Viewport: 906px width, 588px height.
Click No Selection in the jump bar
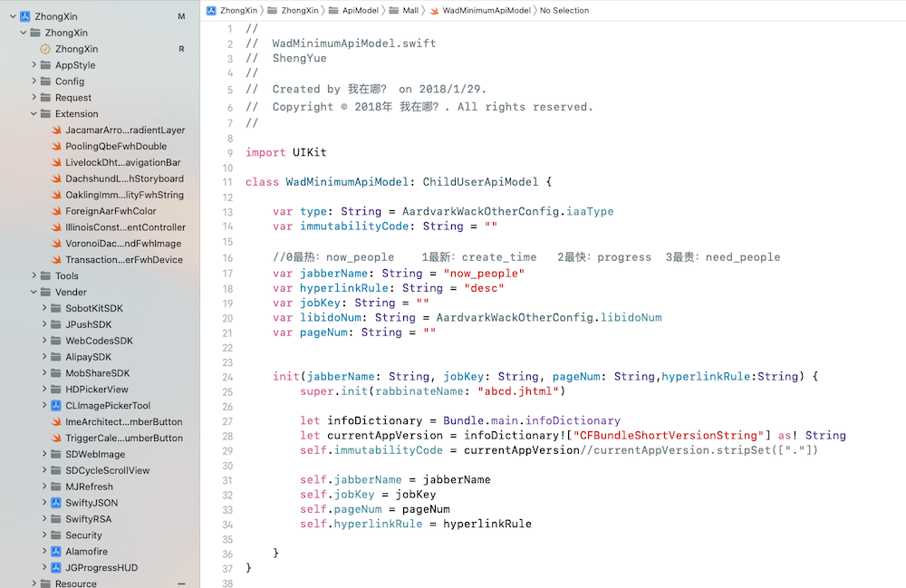564,10
